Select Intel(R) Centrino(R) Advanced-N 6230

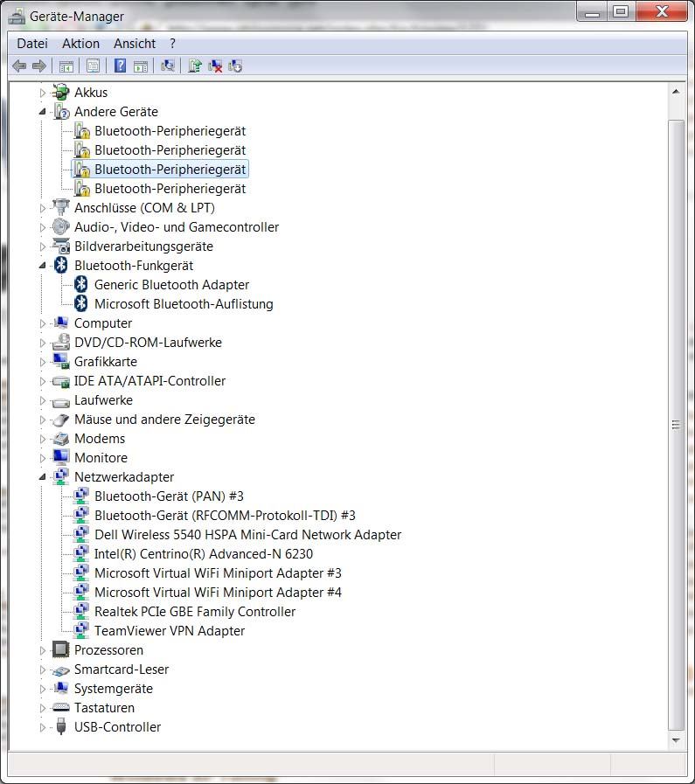[204, 554]
